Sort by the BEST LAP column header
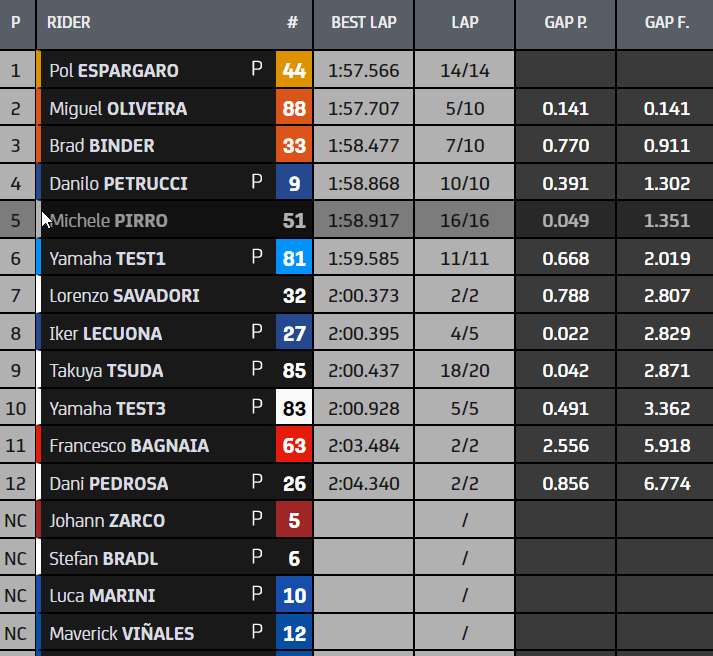This screenshot has width=713, height=656. click(x=362, y=23)
